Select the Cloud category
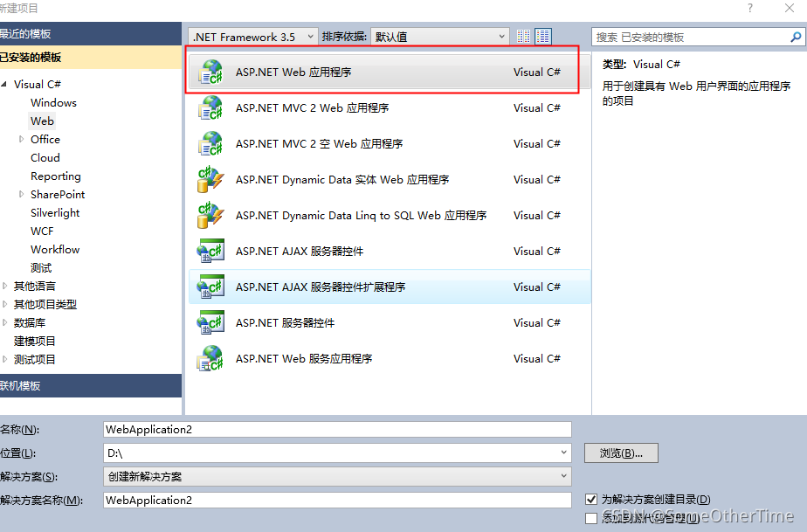This screenshot has width=807, height=532. coord(45,157)
